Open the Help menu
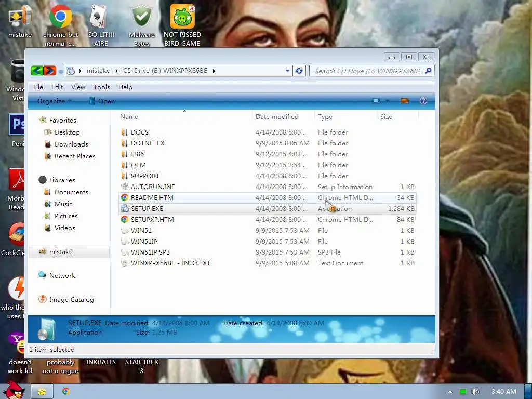532x399 pixels. pyautogui.click(x=125, y=87)
